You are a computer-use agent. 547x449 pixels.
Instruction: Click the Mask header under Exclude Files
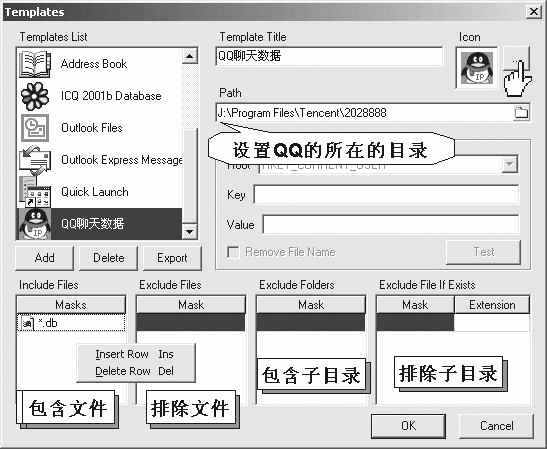(191, 305)
